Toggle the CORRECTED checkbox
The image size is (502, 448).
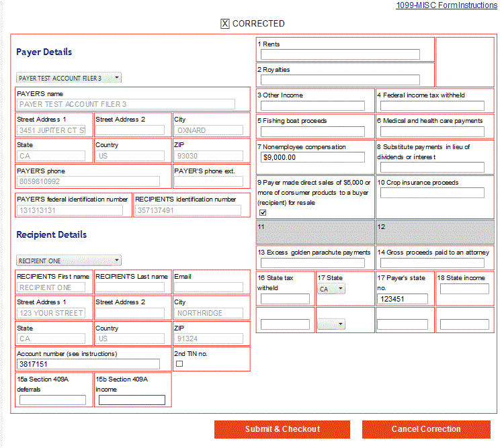[224, 24]
